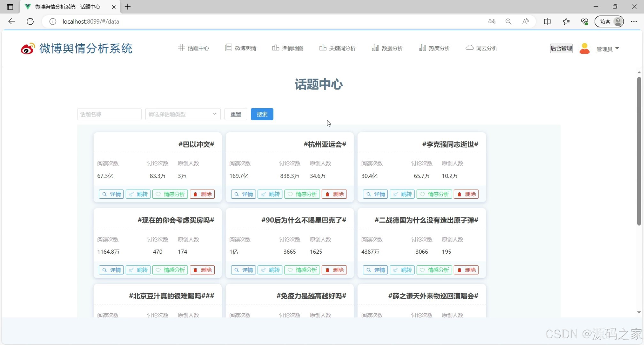The image size is (644, 345).
Task: Click the favorites star icon
Action: [566, 21]
